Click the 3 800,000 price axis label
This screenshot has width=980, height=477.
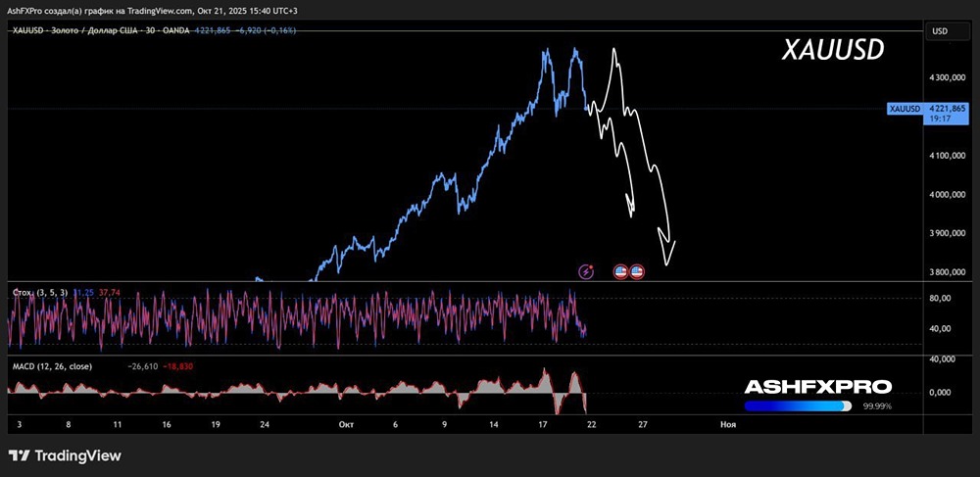pos(948,272)
